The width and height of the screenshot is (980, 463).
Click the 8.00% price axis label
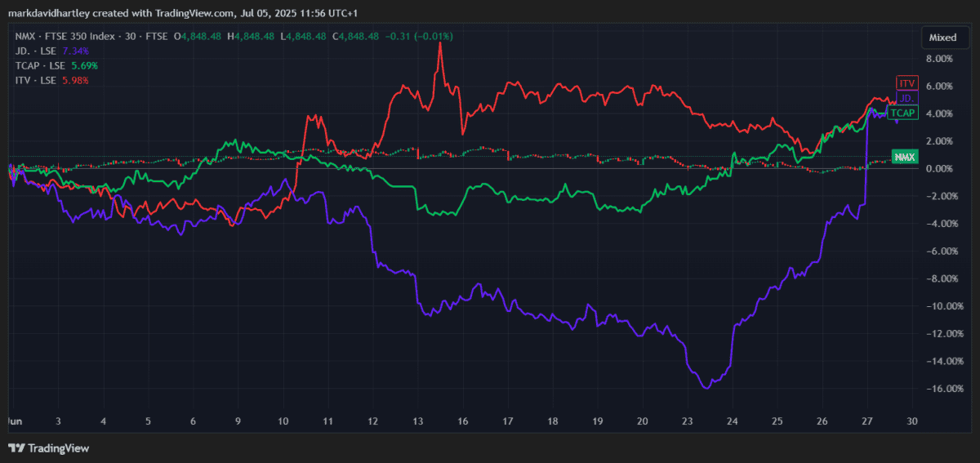[x=938, y=59]
